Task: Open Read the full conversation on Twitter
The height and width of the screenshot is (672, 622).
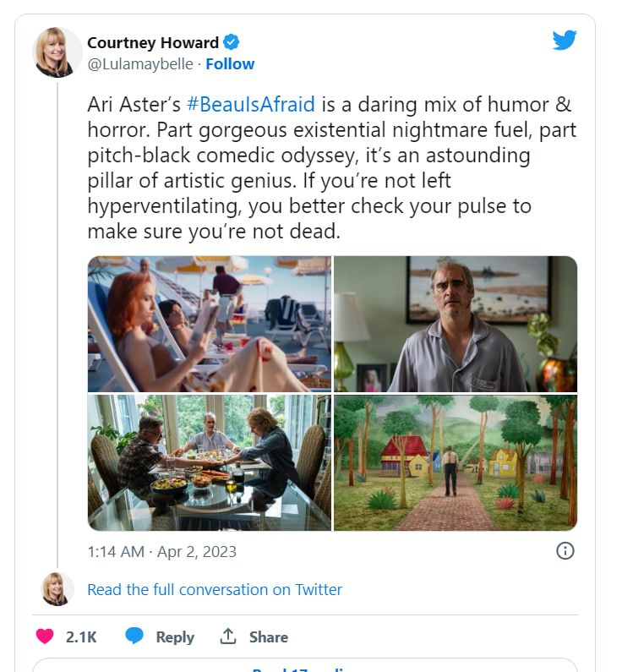Action: click(x=215, y=590)
